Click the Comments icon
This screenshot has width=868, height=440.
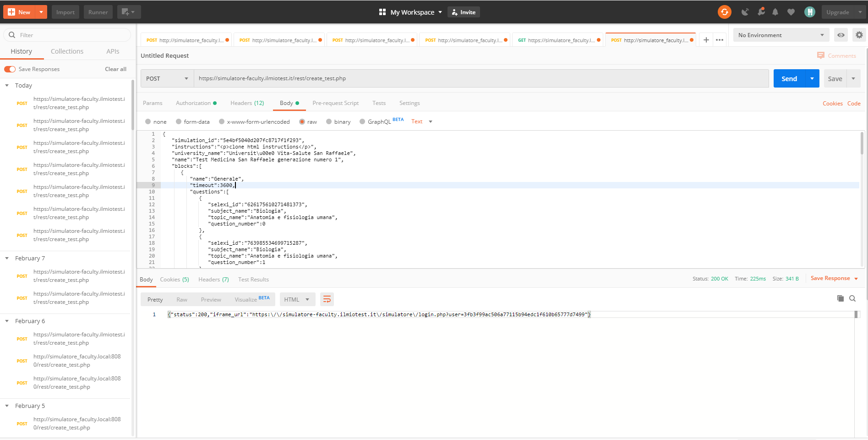(x=820, y=55)
